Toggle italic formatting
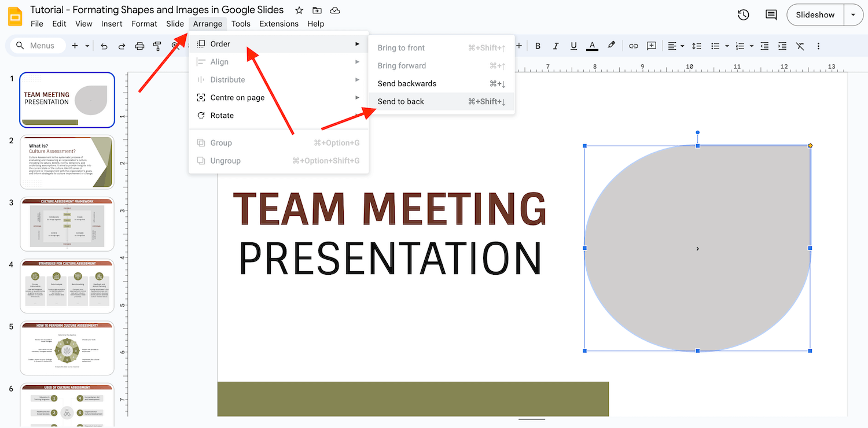868x428 pixels. 556,46
